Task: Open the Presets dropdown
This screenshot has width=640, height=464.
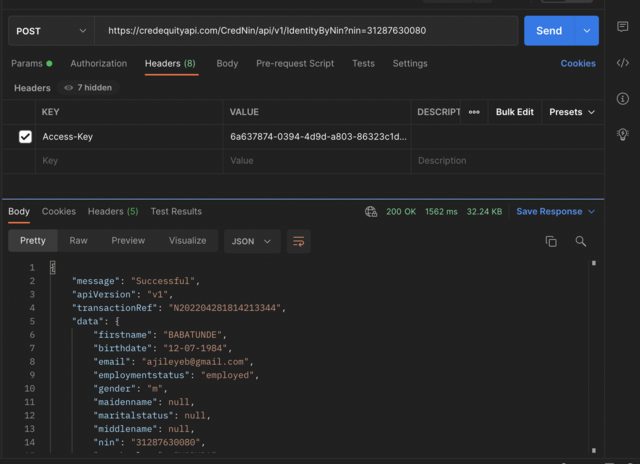Action: point(571,112)
